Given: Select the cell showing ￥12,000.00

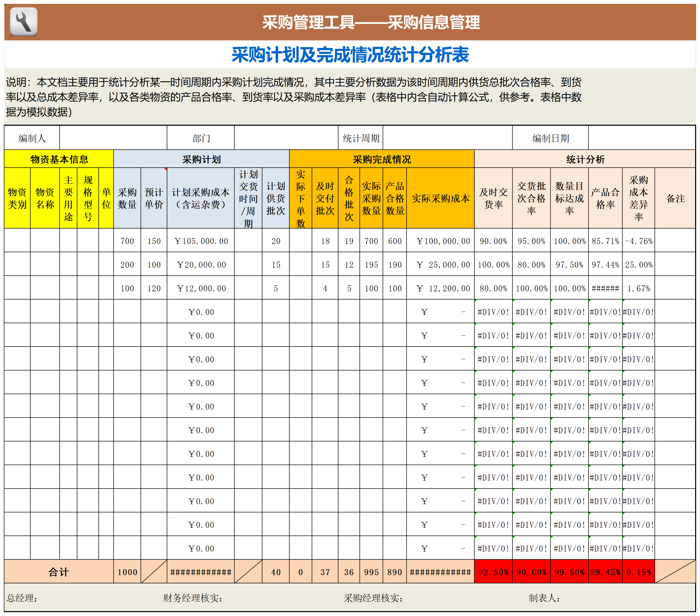Looking at the screenshot, I should coord(201,288).
